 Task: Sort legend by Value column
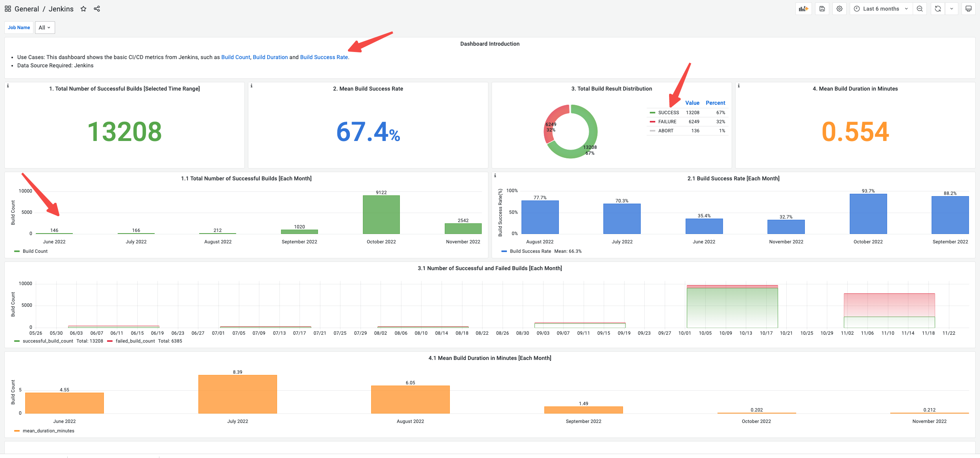[x=692, y=103]
